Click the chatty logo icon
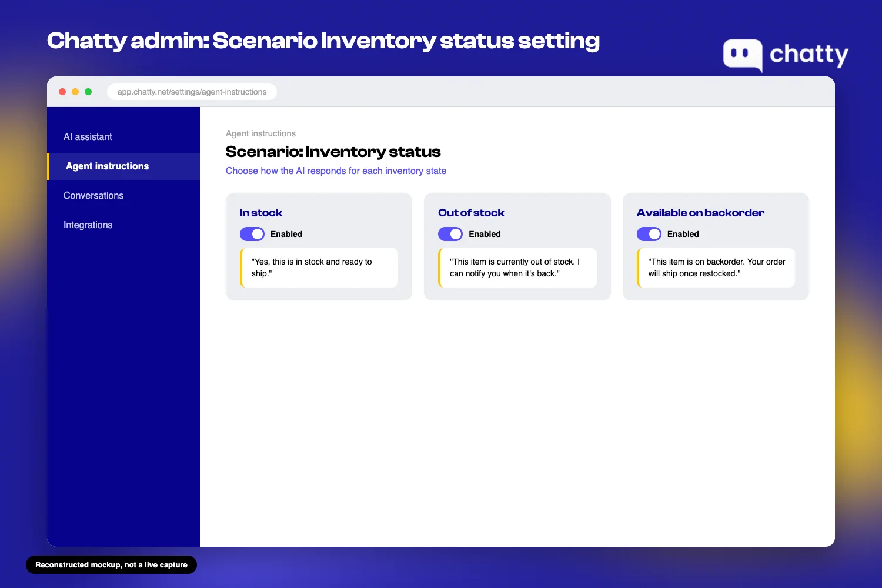Screen dimensions: 882x588 [743, 55]
